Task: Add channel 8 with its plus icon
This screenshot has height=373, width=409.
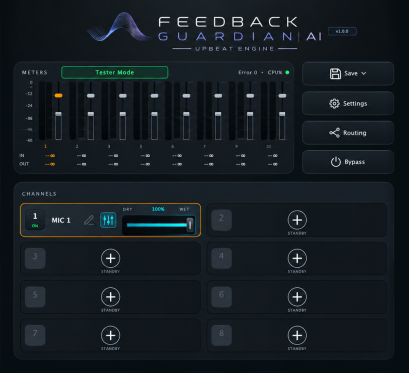Action: pyautogui.click(x=297, y=335)
